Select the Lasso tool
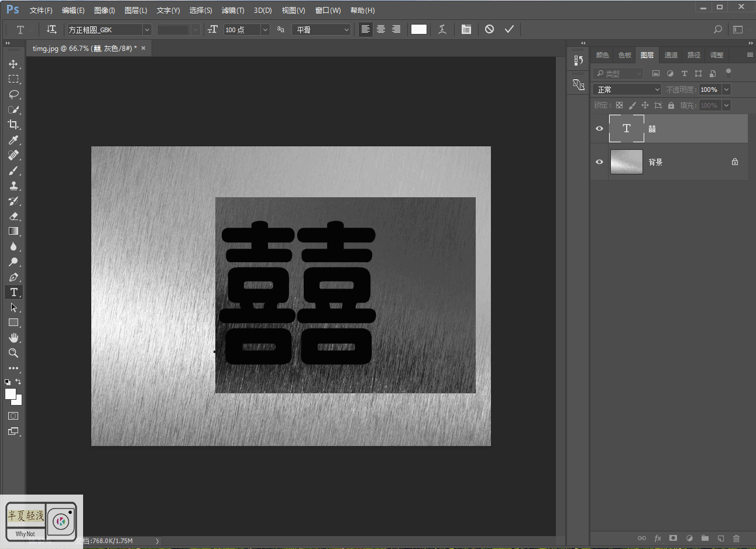Image resolution: width=756 pixels, height=549 pixels. [13, 94]
